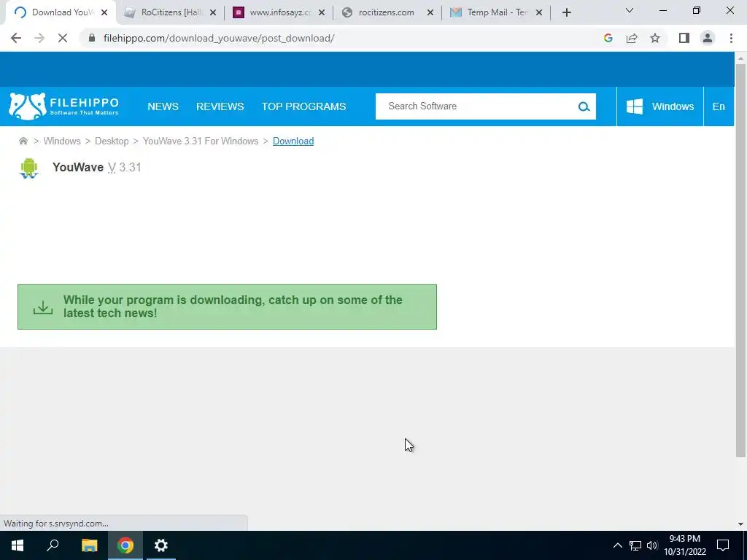Image resolution: width=747 pixels, height=560 pixels.
Task: Stop loading the page
Action: [63, 38]
